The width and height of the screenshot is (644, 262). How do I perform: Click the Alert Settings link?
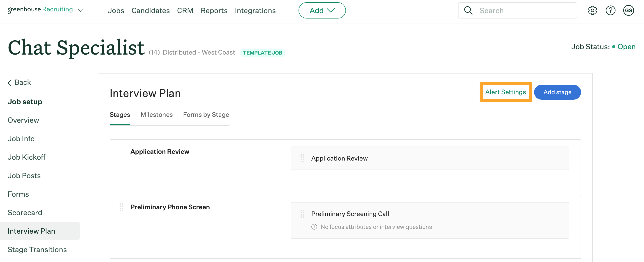[x=505, y=92]
